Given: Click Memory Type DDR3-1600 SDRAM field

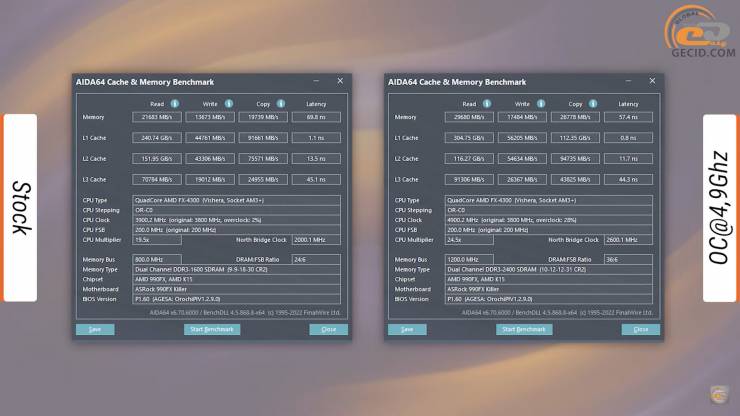Looking at the screenshot, I should click(236, 270).
